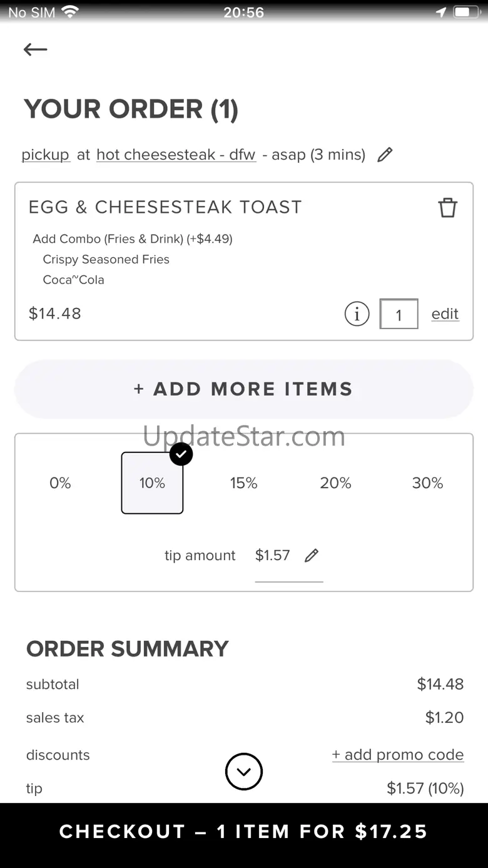Edit tip amount via pencil icon
Viewport: 488px width, 868px height.
(311, 555)
